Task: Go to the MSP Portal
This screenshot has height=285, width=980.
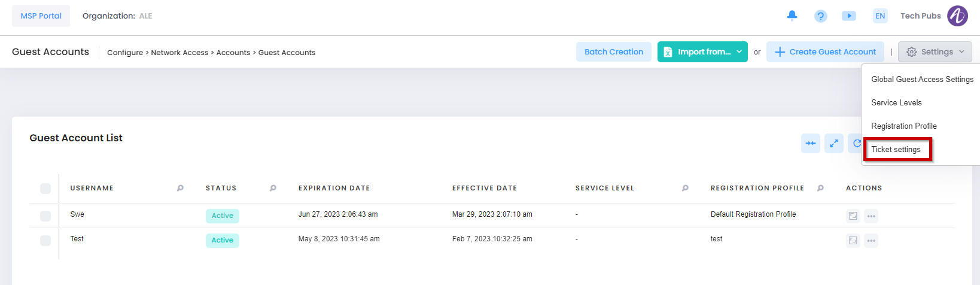Action: pos(41,16)
